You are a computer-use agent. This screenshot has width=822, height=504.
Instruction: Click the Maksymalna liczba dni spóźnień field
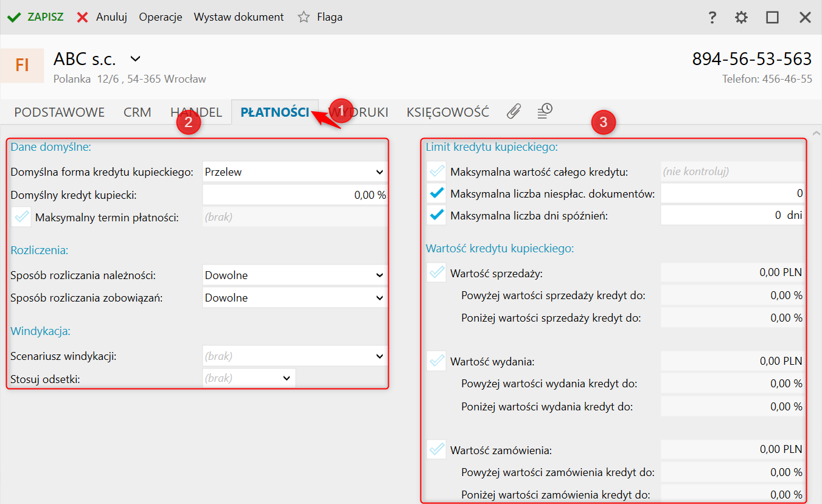click(733, 215)
